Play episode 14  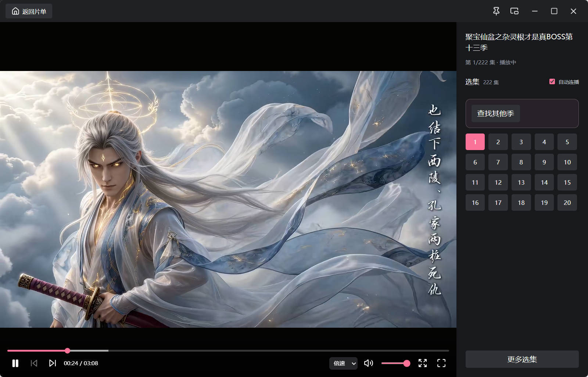pos(544,182)
